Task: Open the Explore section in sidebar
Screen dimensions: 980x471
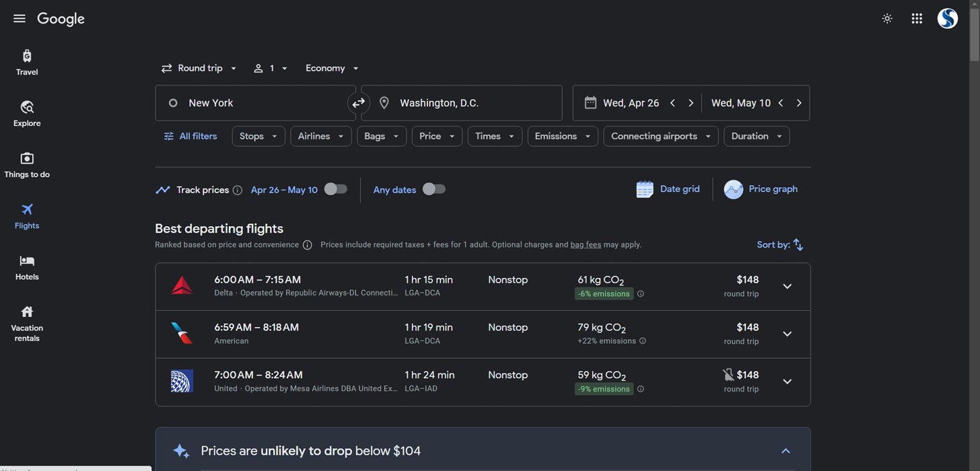Action: [27, 114]
